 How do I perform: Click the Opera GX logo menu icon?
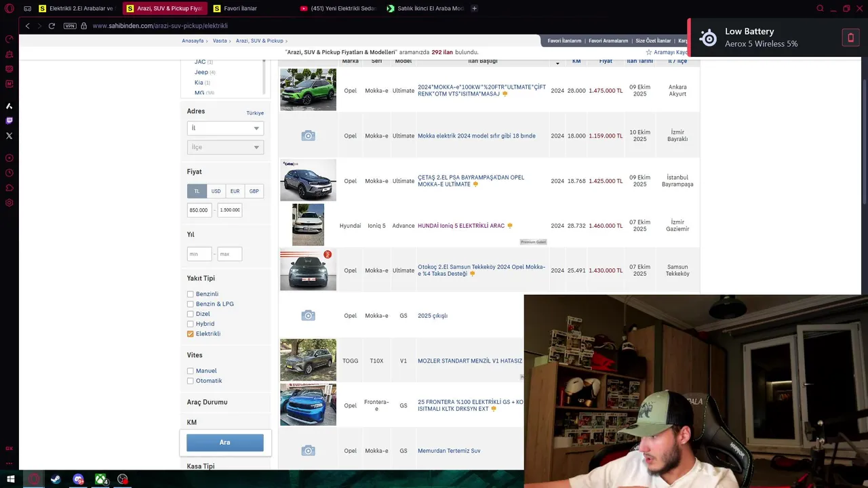9,8
